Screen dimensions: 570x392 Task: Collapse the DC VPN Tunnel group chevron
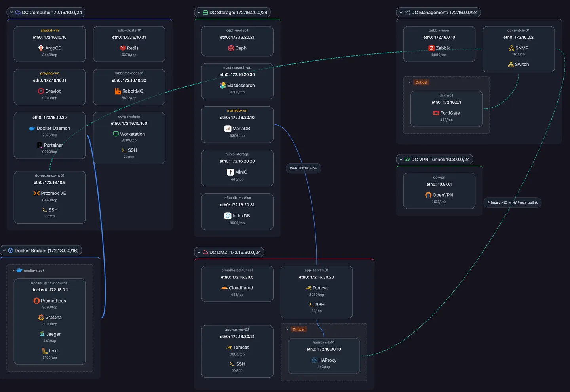click(401, 160)
